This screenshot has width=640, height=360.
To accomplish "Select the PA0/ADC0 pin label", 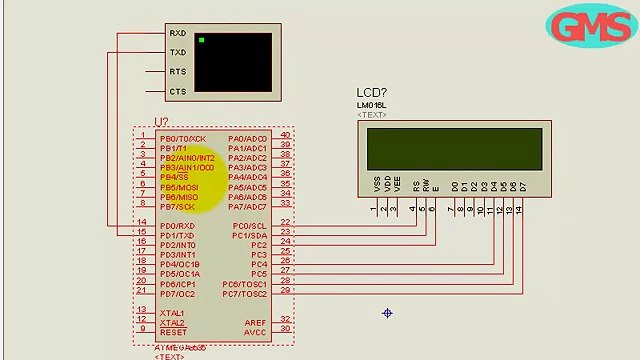I will (247, 139).
